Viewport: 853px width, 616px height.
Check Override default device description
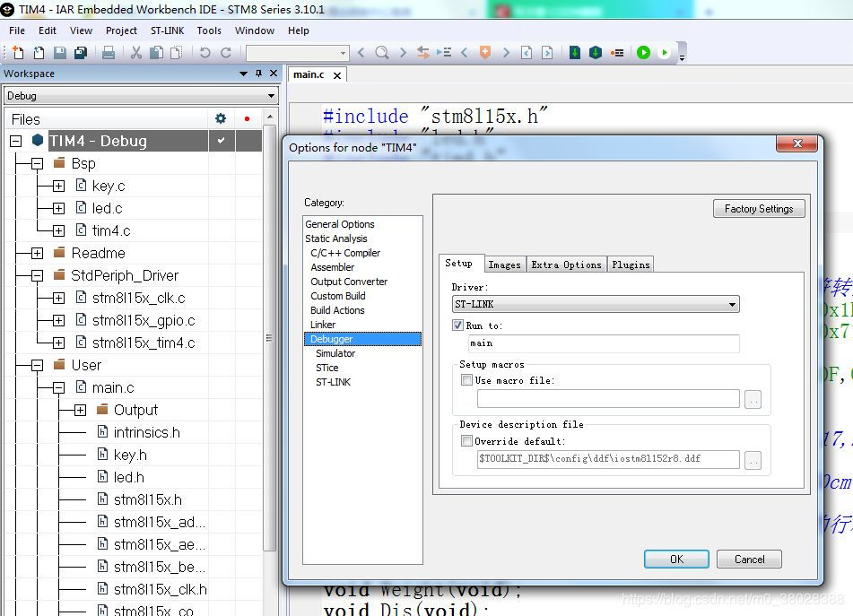[466, 441]
